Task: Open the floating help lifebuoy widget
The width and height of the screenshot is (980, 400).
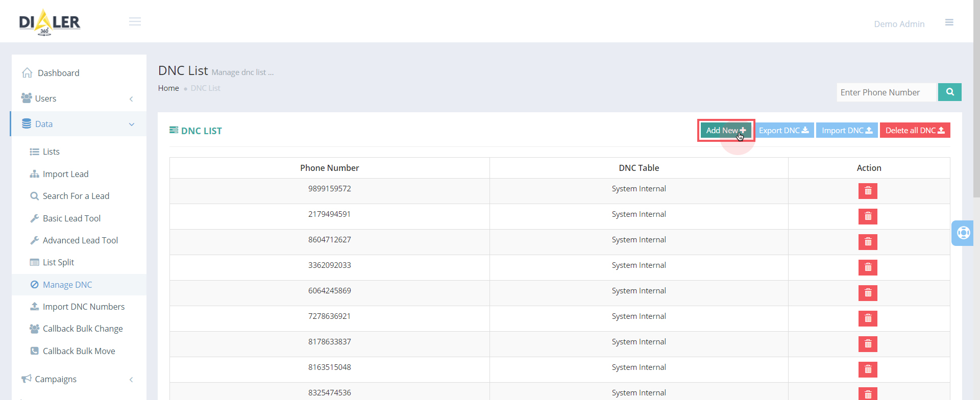Action: (963, 233)
